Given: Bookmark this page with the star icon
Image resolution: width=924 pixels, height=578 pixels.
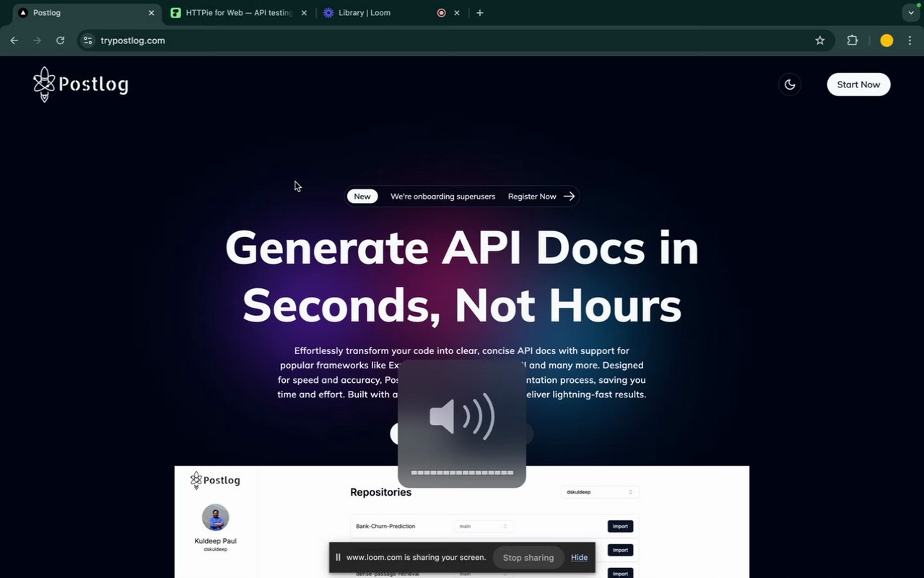Looking at the screenshot, I should tap(820, 40).
